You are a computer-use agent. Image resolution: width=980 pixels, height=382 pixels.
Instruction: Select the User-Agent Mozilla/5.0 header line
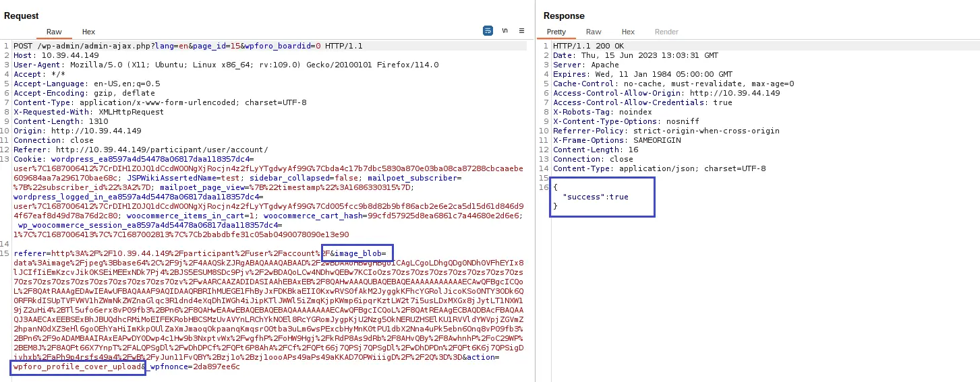click(226, 65)
